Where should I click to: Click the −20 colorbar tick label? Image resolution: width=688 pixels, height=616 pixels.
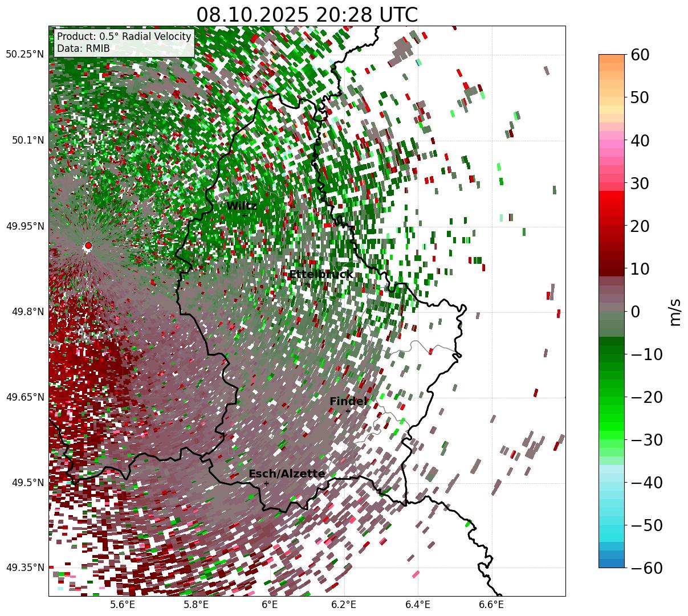(646, 397)
